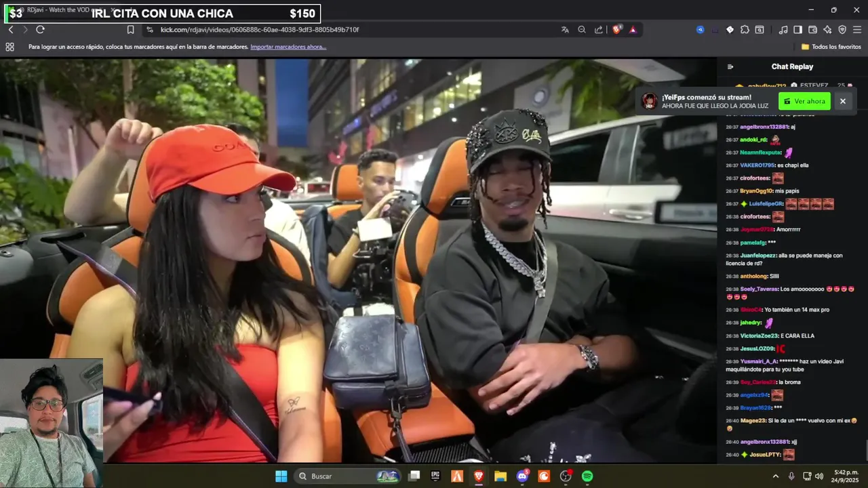Click username Magee23 in chat
Image resolution: width=868 pixels, height=488 pixels.
point(753,420)
